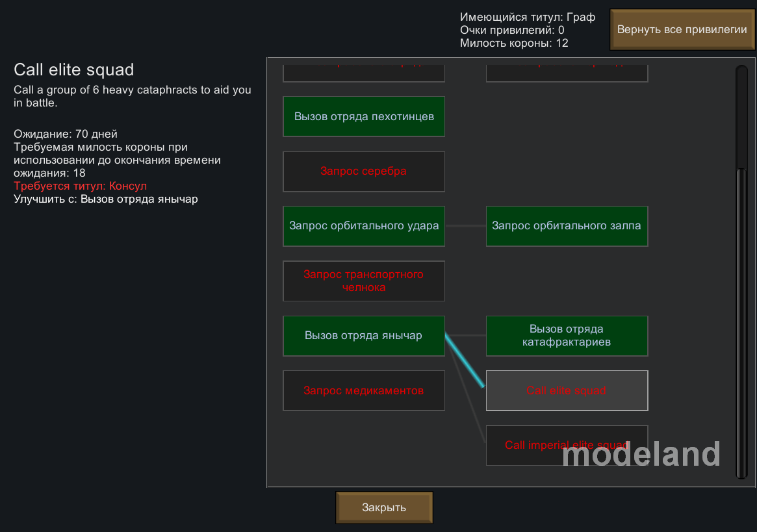Click the Милость короны: 12 label
Screen dimensions: 757x532
pos(514,43)
